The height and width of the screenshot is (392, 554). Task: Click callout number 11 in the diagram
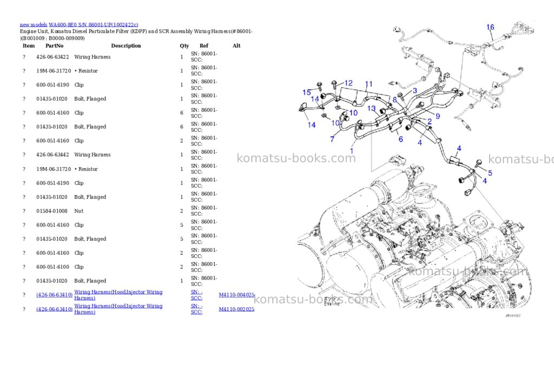point(369,84)
